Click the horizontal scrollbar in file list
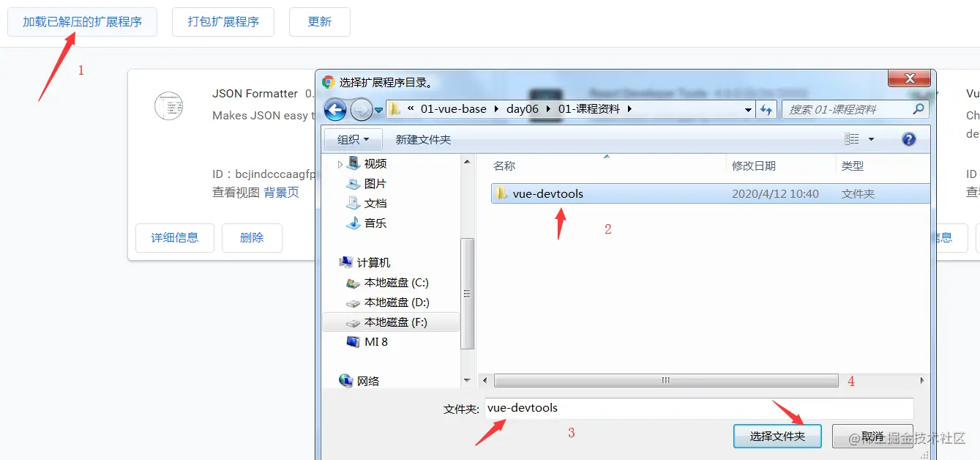Screen dimensions: 980x460 pyautogui.click(x=665, y=381)
